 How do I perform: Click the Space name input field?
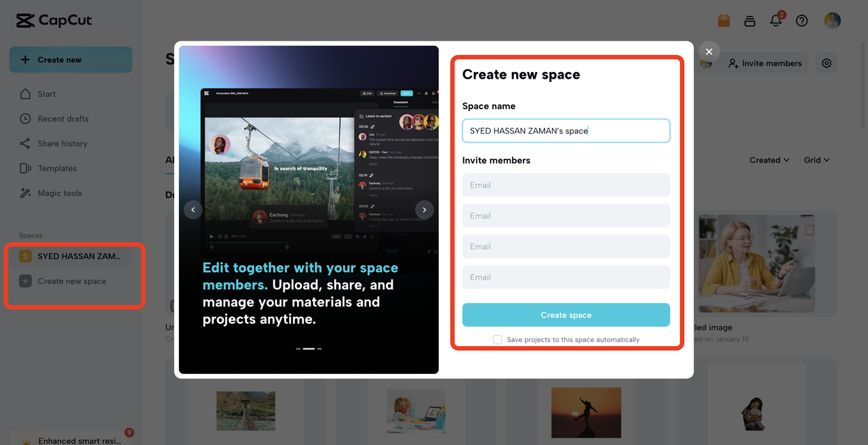pos(566,131)
